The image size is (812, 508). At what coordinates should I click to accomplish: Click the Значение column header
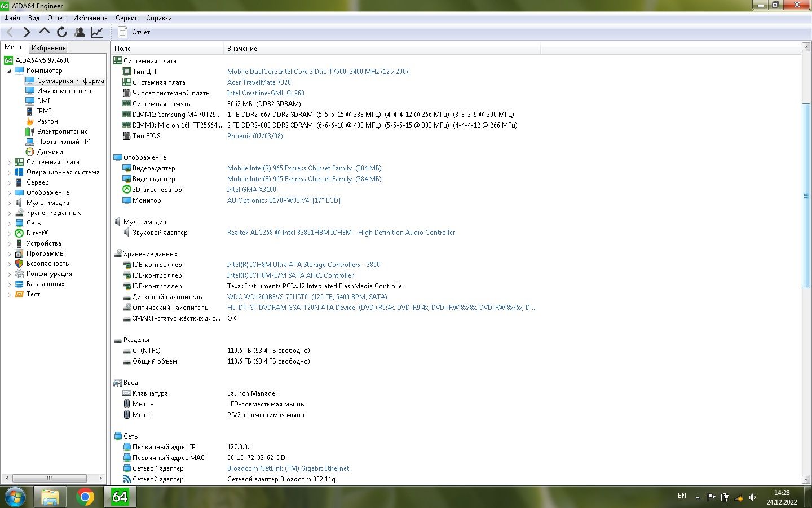pyautogui.click(x=382, y=49)
